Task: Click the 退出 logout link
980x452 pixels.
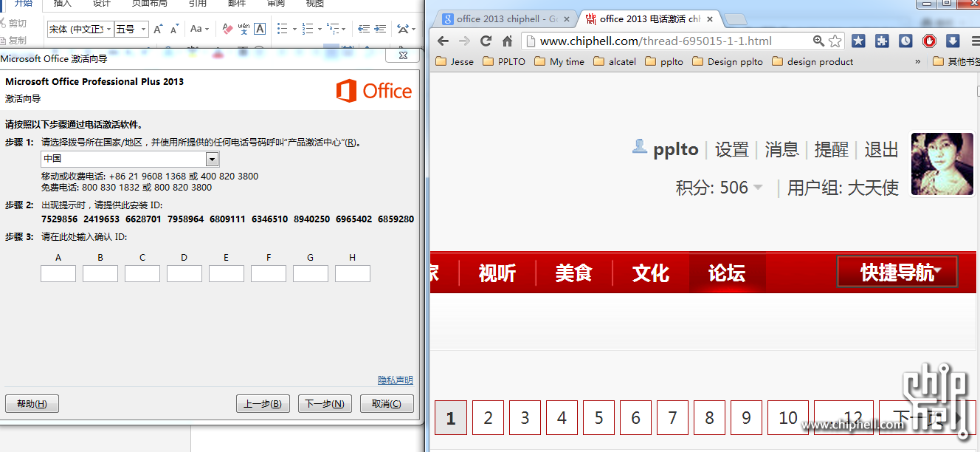Action: [x=881, y=149]
